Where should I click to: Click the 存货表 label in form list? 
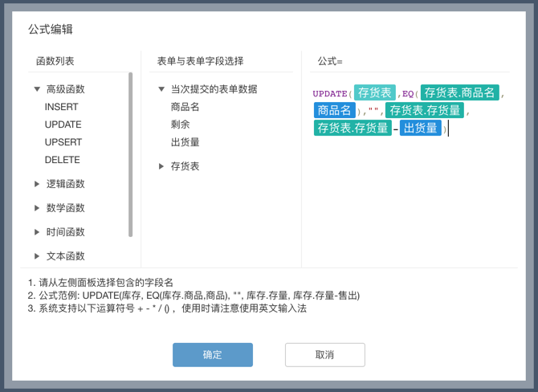[x=185, y=166]
